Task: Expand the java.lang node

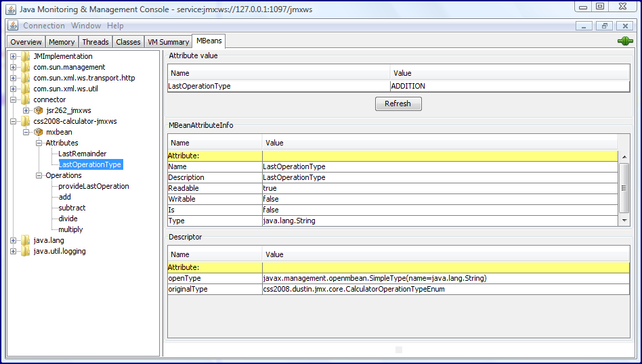Action: (x=13, y=240)
